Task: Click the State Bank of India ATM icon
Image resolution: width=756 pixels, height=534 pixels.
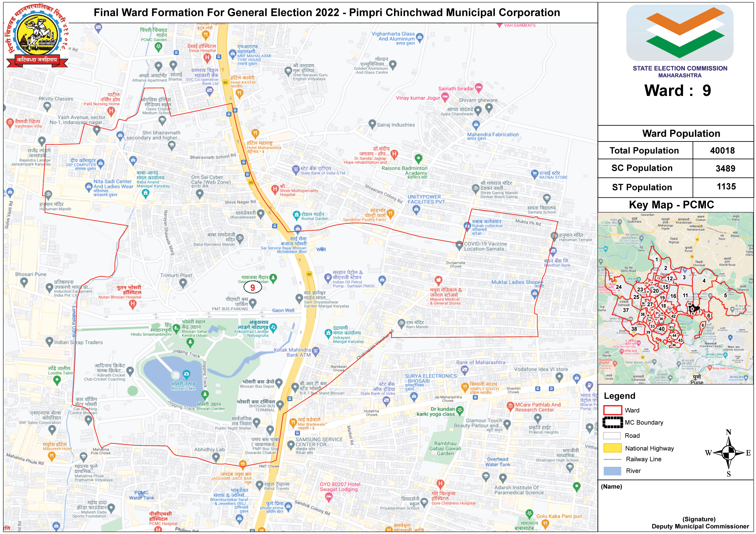Action: (296, 170)
